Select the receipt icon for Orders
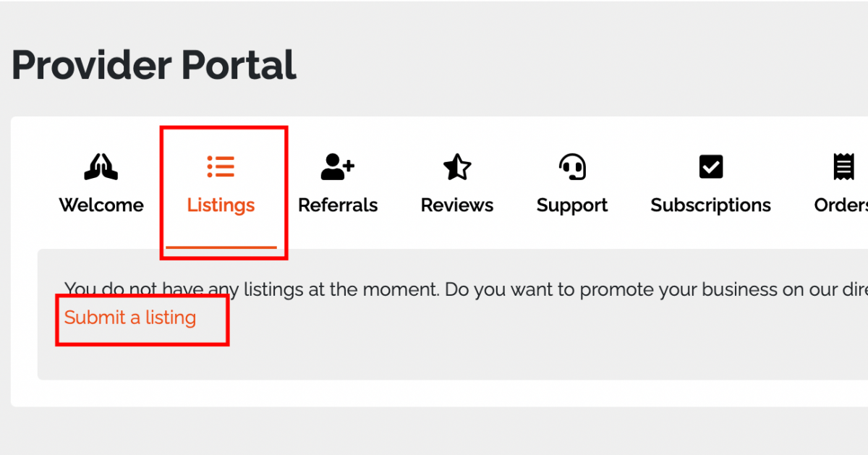The image size is (868, 455). (843, 167)
